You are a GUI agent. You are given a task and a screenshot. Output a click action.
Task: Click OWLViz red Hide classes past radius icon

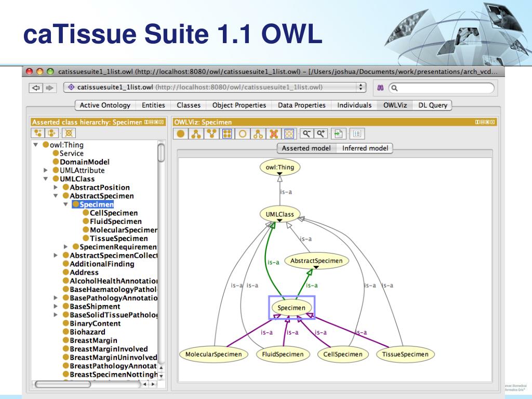[274, 134]
